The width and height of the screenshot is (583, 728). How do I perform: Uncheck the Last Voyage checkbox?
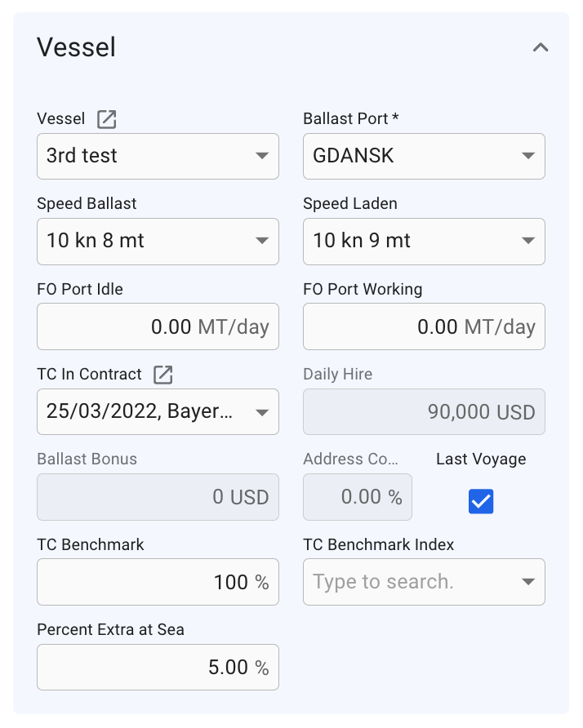point(481,501)
